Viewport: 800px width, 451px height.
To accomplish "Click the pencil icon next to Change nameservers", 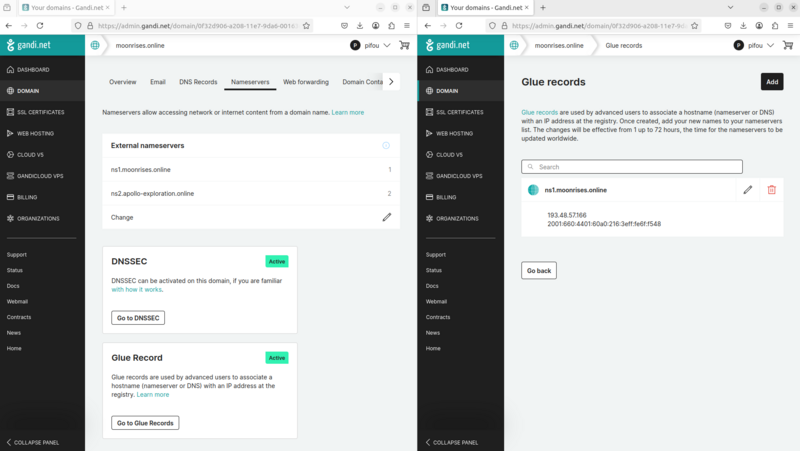I will 386,217.
